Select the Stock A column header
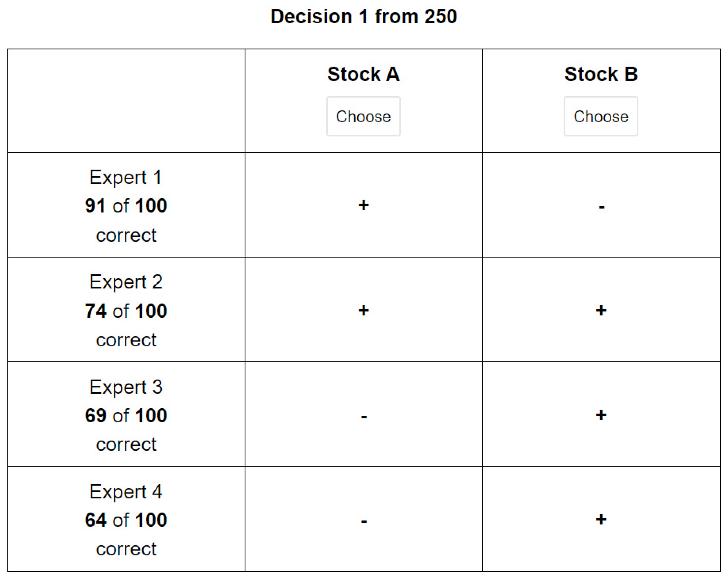Image resolution: width=728 pixels, height=578 pixels. 363,74
